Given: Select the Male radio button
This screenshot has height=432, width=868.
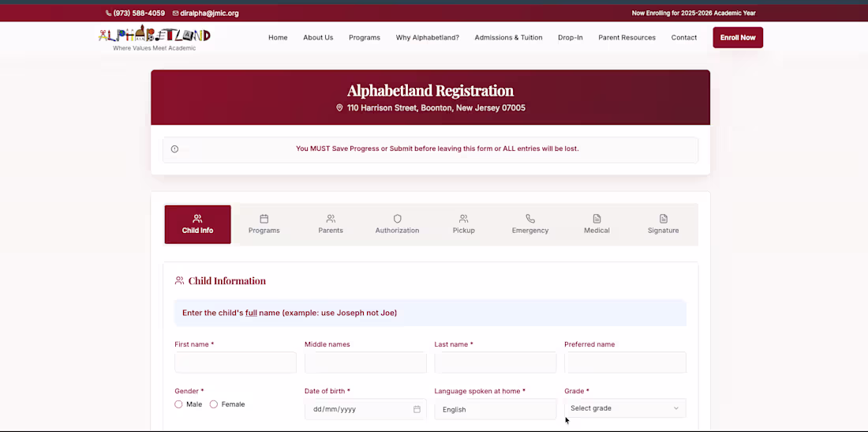Looking at the screenshot, I should coord(178,404).
